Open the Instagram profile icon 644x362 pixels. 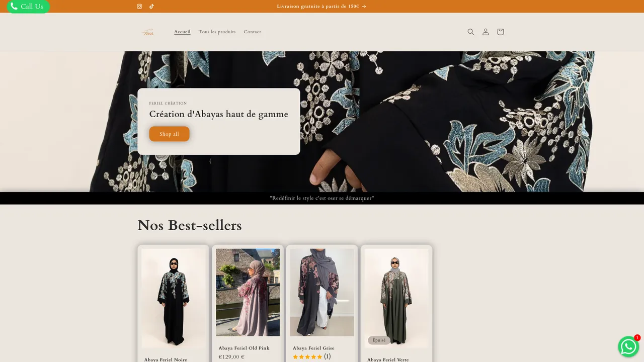[x=139, y=7]
